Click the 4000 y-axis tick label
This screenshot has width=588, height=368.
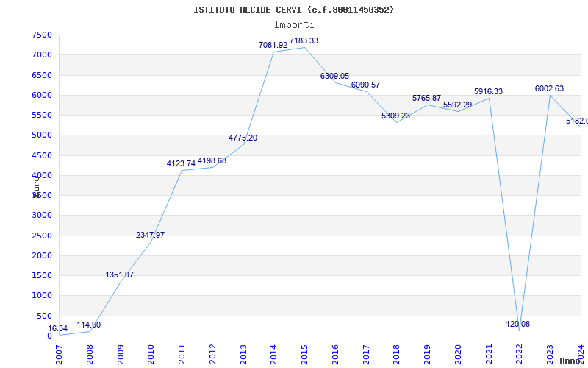(x=42, y=175)
